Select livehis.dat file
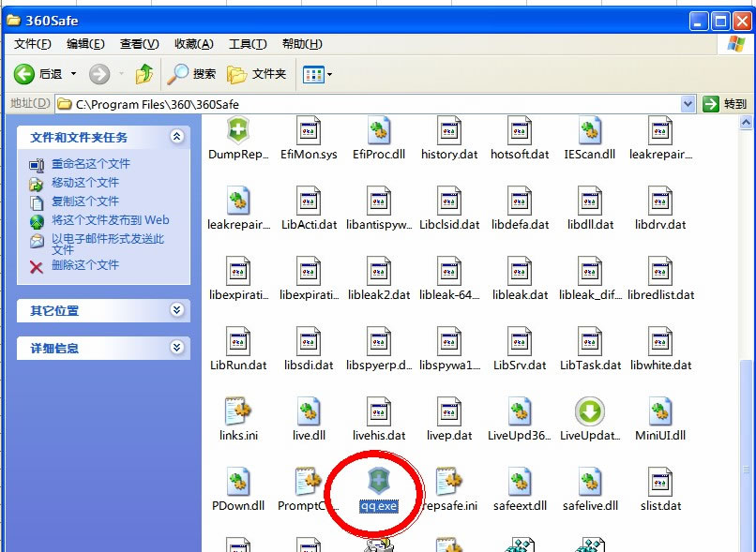This screenshot has width=756, height=552. pyautogui.click(x=379, y=419)
